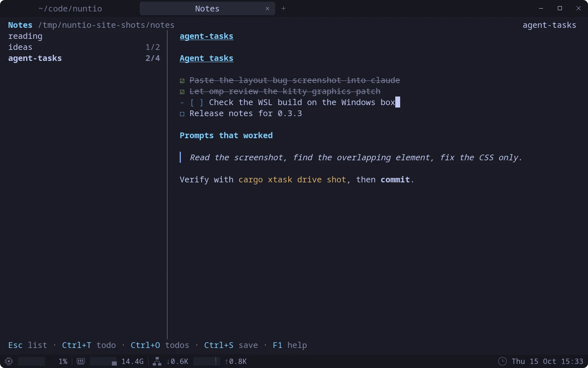Switch to the ~/code/nuntio tab
This screenshot has width=588, height=368.
click(70, 9)
